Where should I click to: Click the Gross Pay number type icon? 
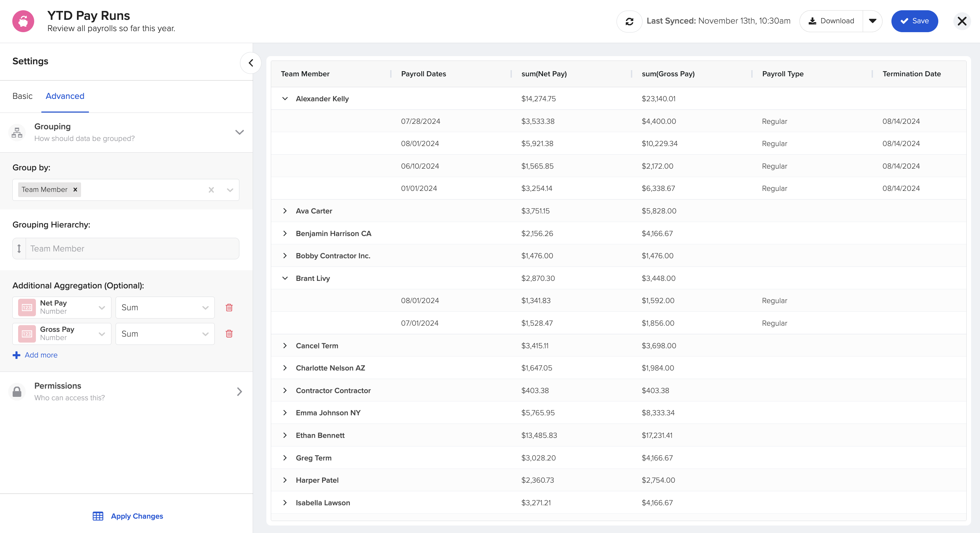point(27,334)
